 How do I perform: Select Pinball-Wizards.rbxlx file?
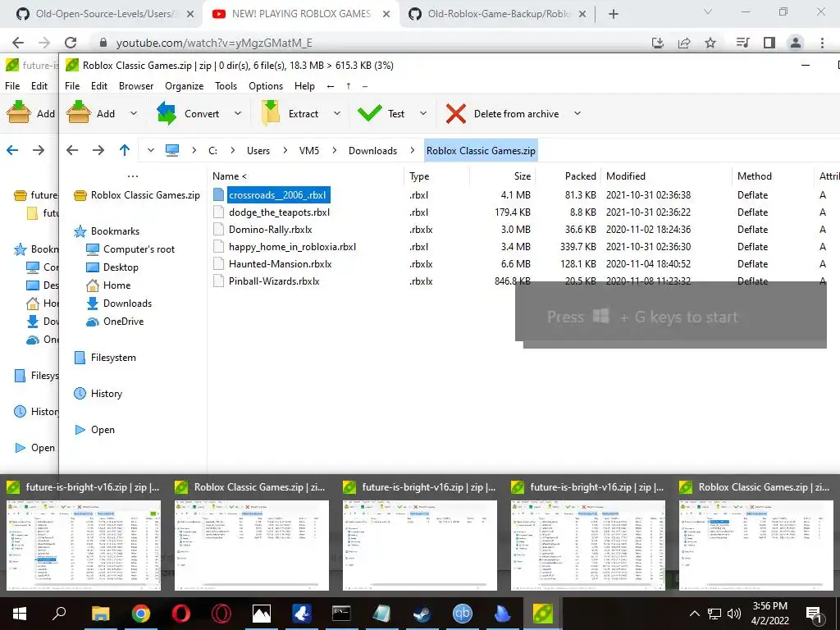coord(274,281)
